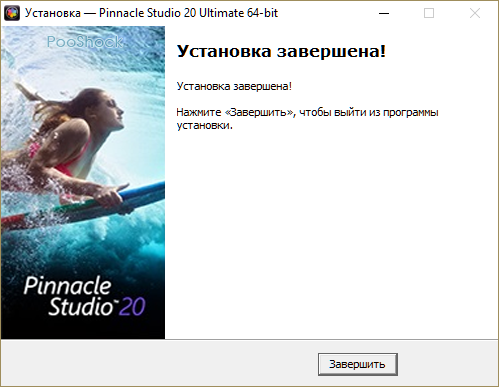Click the text 'Нажмите «Завершить», чтобы выйти'

pos(271,113)
